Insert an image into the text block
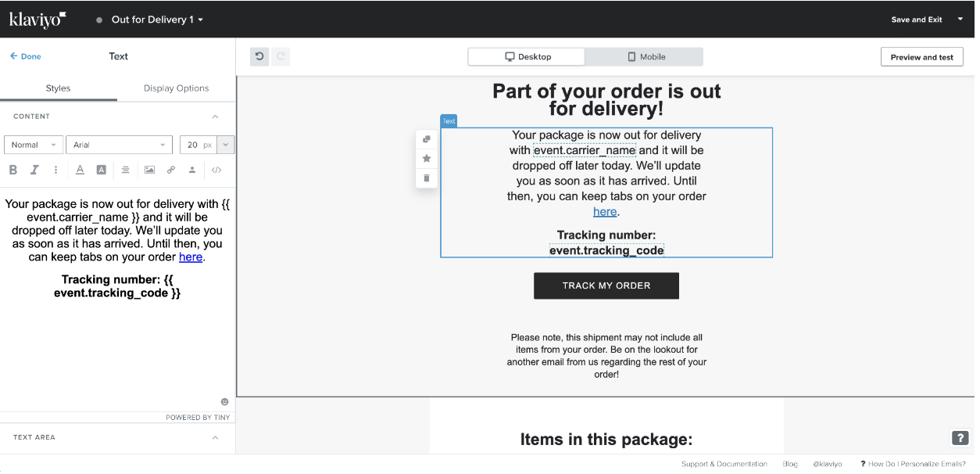This screenshot has height=474, width=980. point(149,170)
